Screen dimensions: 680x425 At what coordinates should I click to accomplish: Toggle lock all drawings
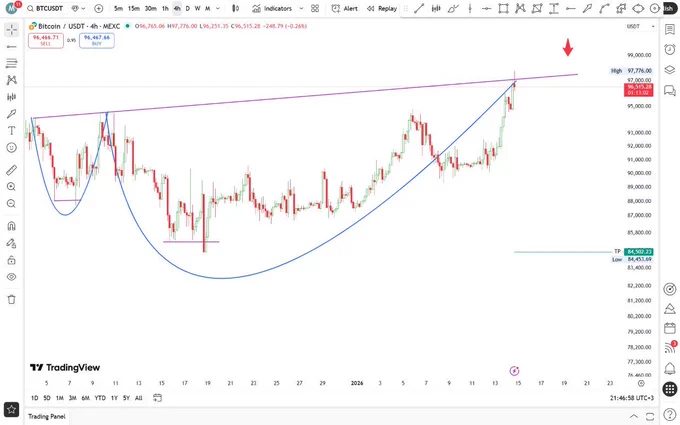[12, 260]
